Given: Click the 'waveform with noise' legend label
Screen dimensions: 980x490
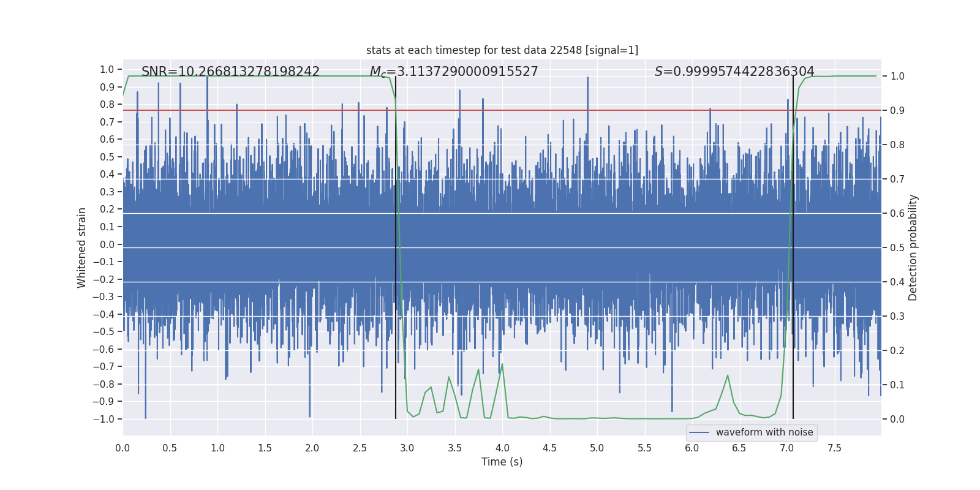Looking at the screenshot, I should (764, 432).
